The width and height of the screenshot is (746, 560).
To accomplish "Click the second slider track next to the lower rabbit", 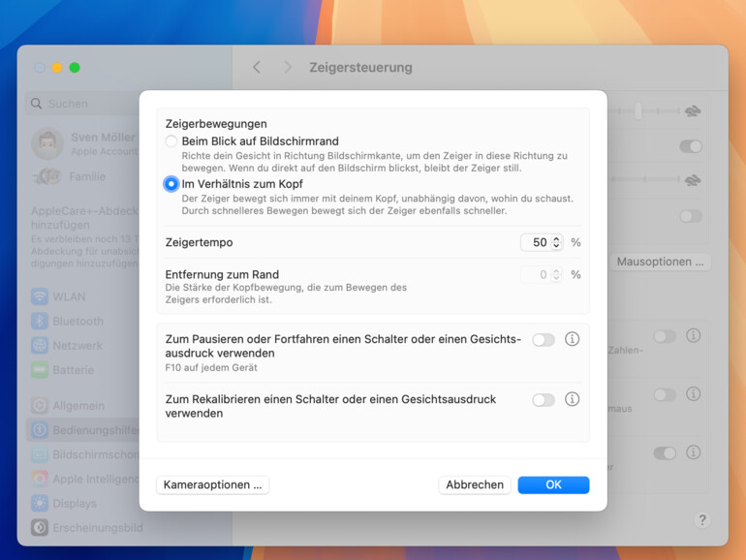I will 643,180.
